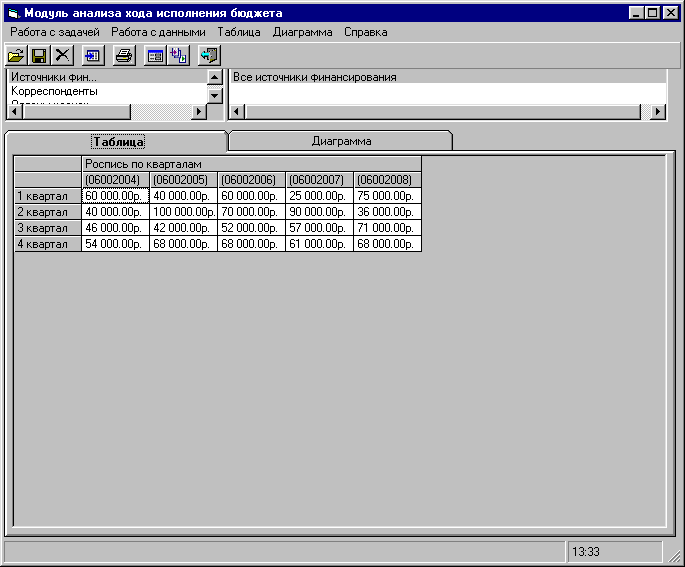
Task: Click 4 квартал cell under (06002005)
Action: coord(183,244)
